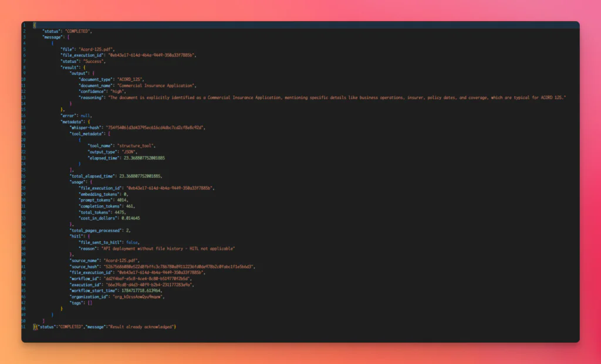The image size is (601, 364).
Task: Click the "whisper-hash" key
Action: click(86, 127)
